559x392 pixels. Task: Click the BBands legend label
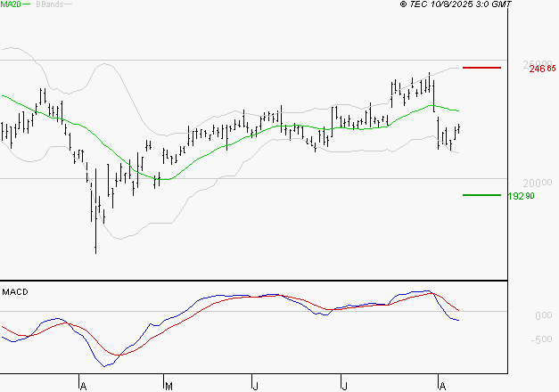[x=50, y=4]
